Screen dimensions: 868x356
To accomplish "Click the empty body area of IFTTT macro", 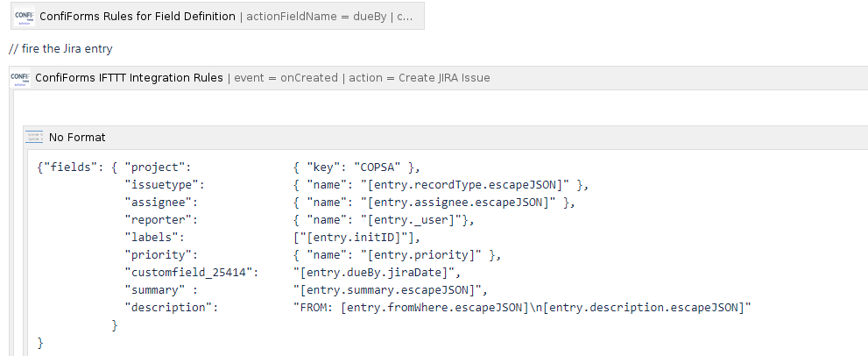I will point(440,108).
